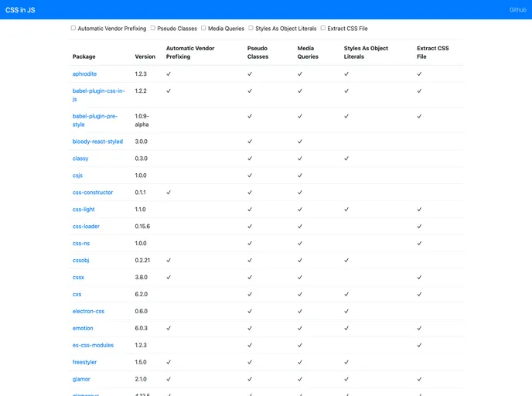
Task: Click babel-plugin-css-in-js vendor prefixing checkmark
Action: (169, 91)
